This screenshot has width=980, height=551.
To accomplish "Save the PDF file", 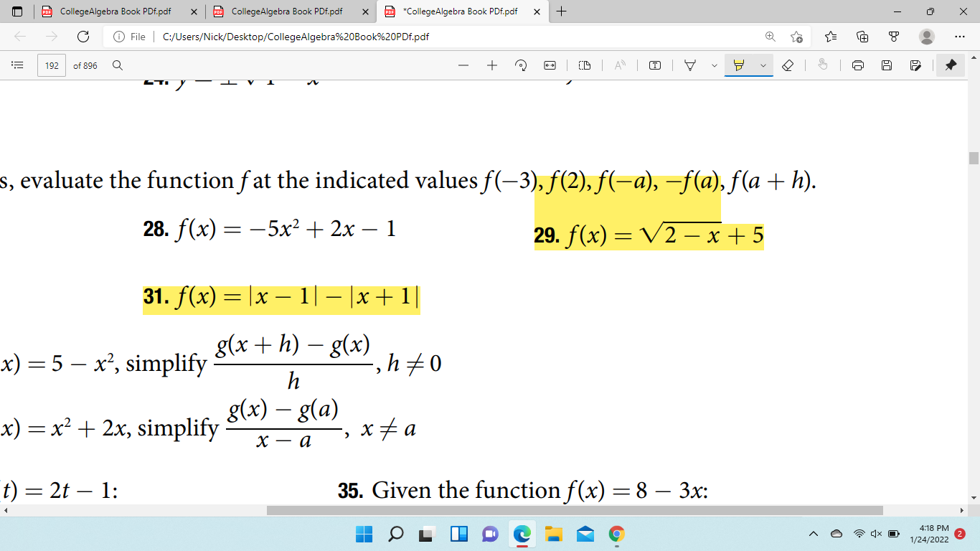I will coord(887,65).
